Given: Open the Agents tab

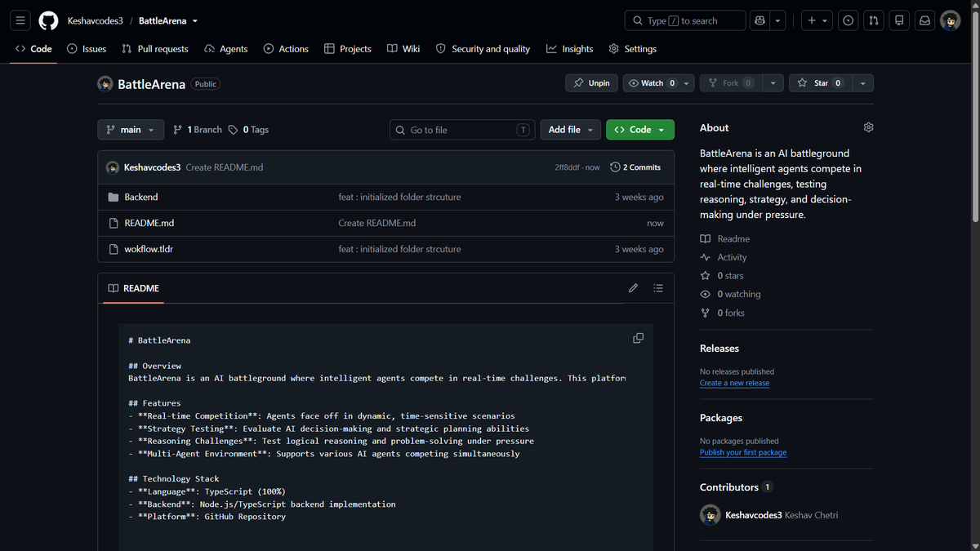Looking at the screenshot, I should [226, 49].
